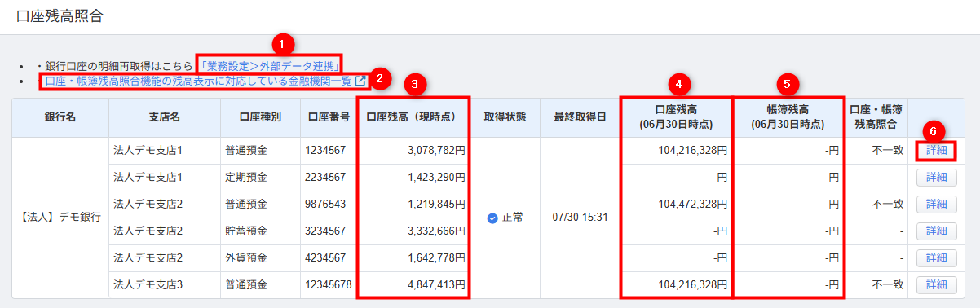Click the blue 正常 checkmark status icon
The height and width of the screenshot is (308, 980).
492,218
